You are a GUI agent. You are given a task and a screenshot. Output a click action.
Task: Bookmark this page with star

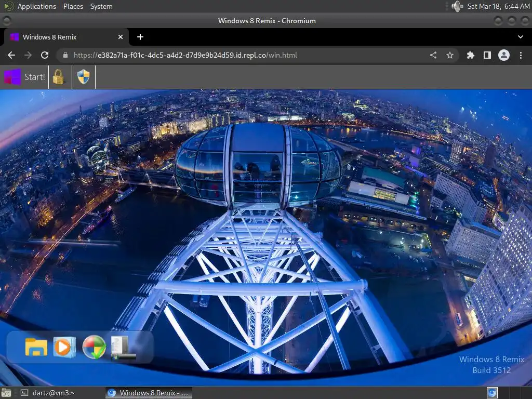click(450, 55)
